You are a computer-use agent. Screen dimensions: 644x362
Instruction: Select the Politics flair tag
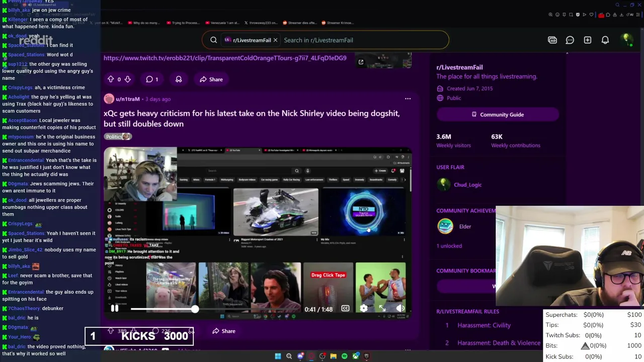coord(118,137)
